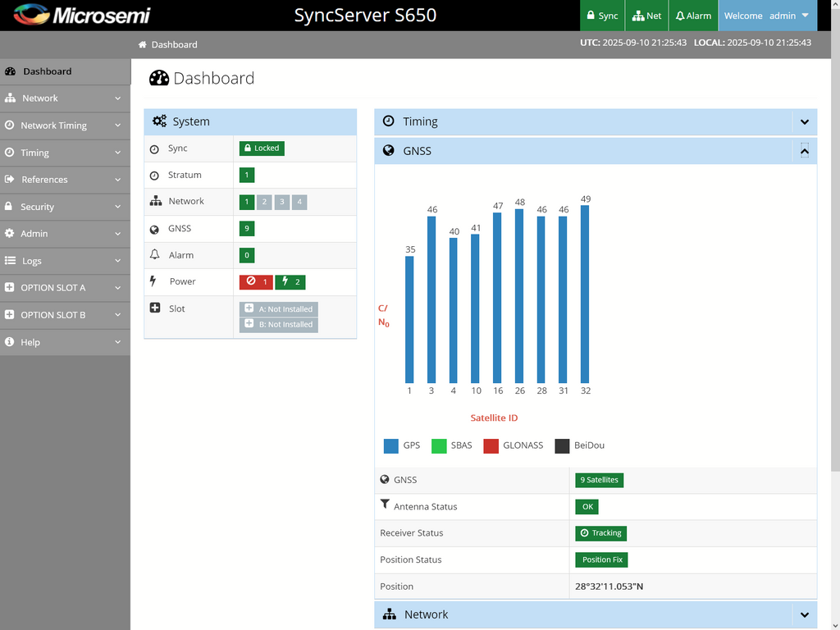Viewport: 840px width, 630px height.
Task: Click the References arrow icon in sidebar
Action: pyautogui.click(x=9, y=179)
